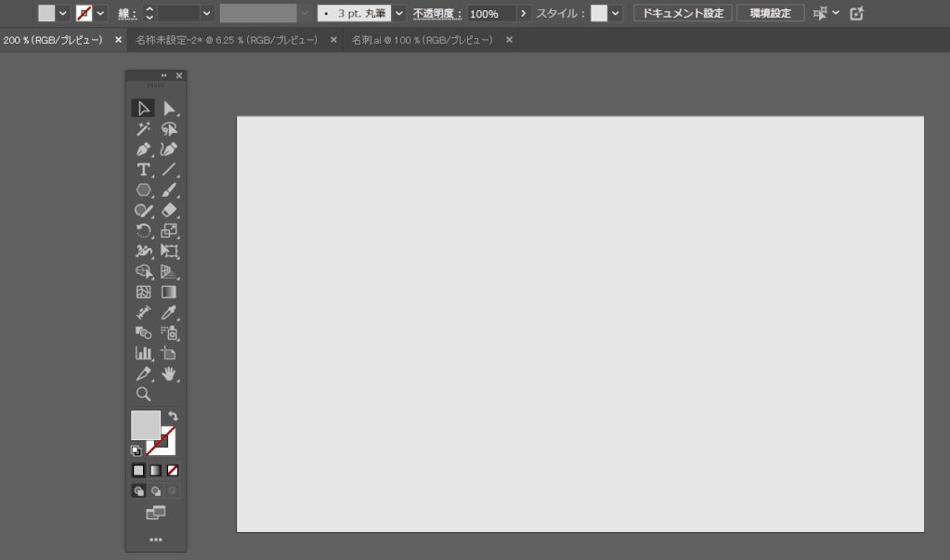Screen dimensions: 950x560
Task: Click the syringe-shaped tool left of Eyedropper
Action: click(x=143, y=313)
